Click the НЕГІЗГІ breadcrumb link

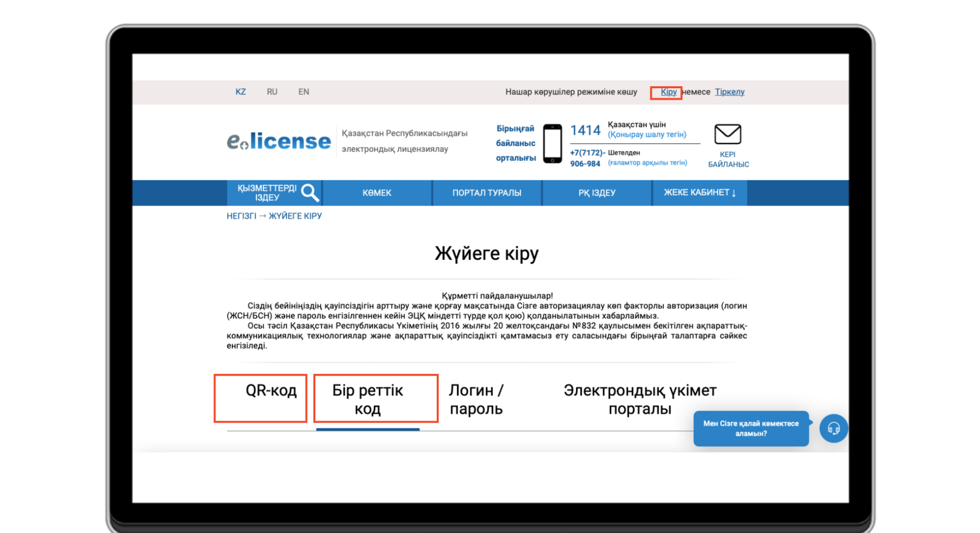(241, 216)
